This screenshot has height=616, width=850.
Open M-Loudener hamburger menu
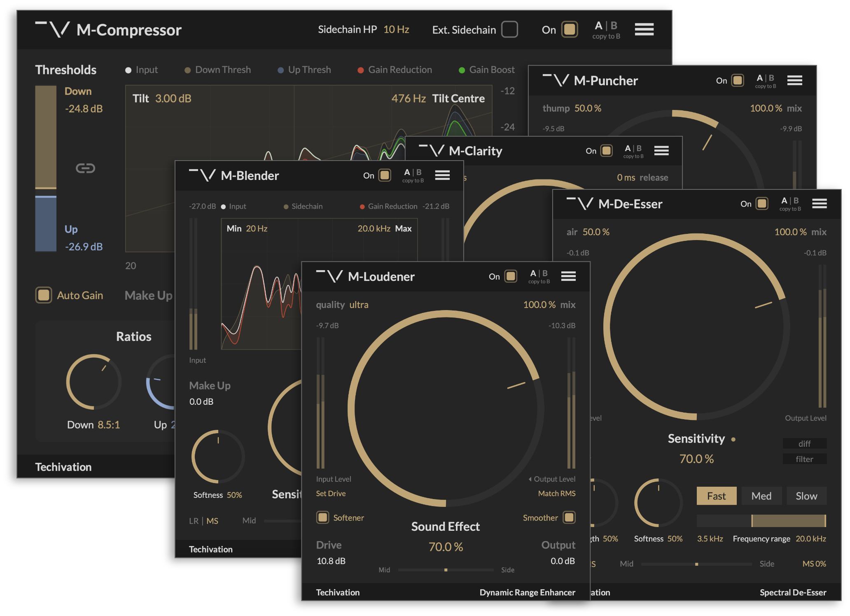(x=568, y=276)
